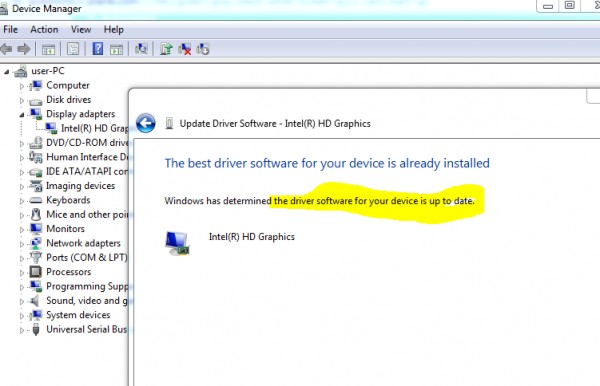The image size is (600, 386).
Task: Click the action pane toolbar icon right of Help
Action: 116,49
